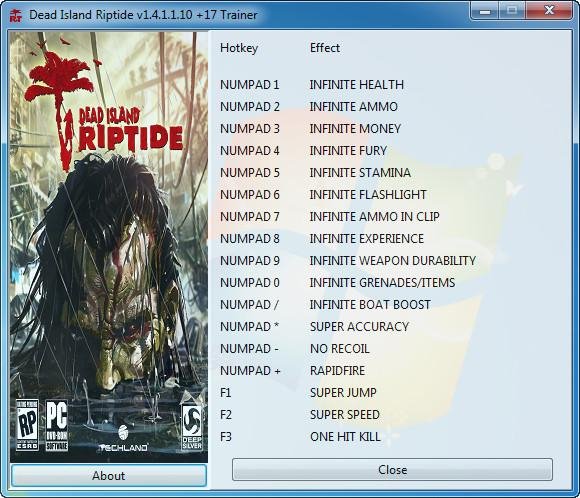Image resolution: width=580 pixels, height=498 pixels.
Task: Click the Deep Silver logo on cover
Action: pos(192,427)
